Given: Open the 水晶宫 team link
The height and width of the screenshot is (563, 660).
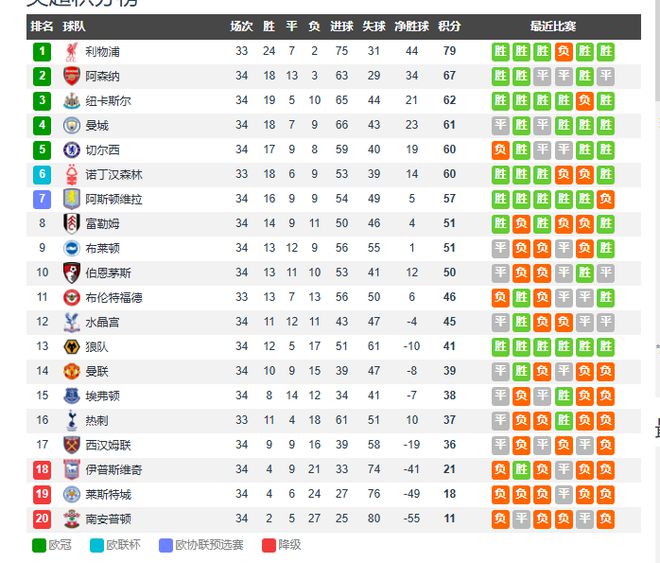Looking at the screenshot, I should coord(101,322).
